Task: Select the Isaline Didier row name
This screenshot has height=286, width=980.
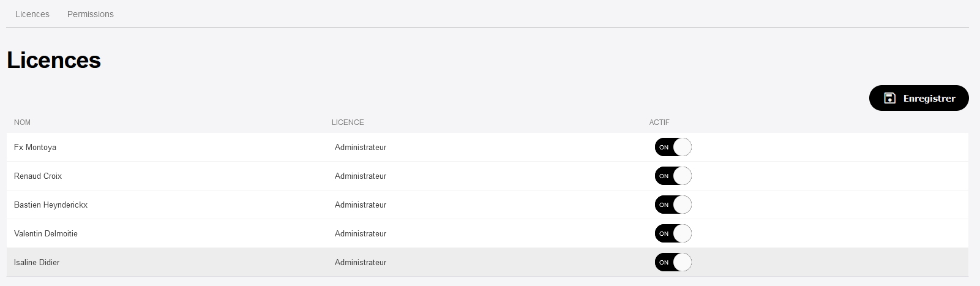Action: 37,262
